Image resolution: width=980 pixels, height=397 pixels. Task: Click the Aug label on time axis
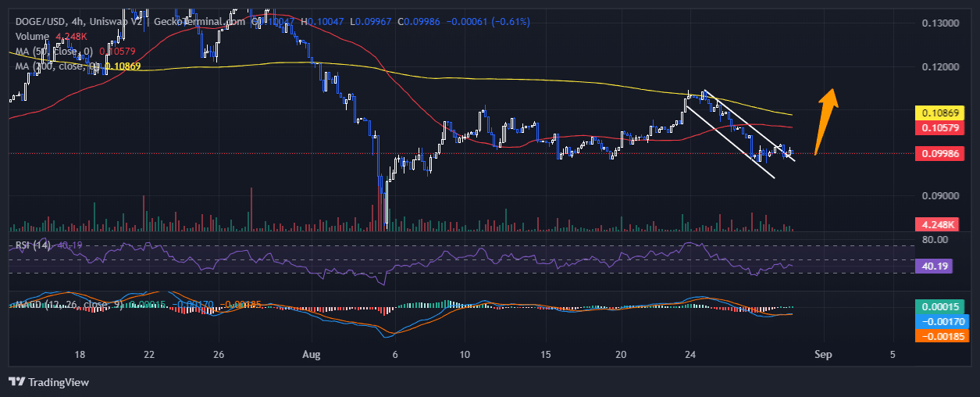point(312,354)
